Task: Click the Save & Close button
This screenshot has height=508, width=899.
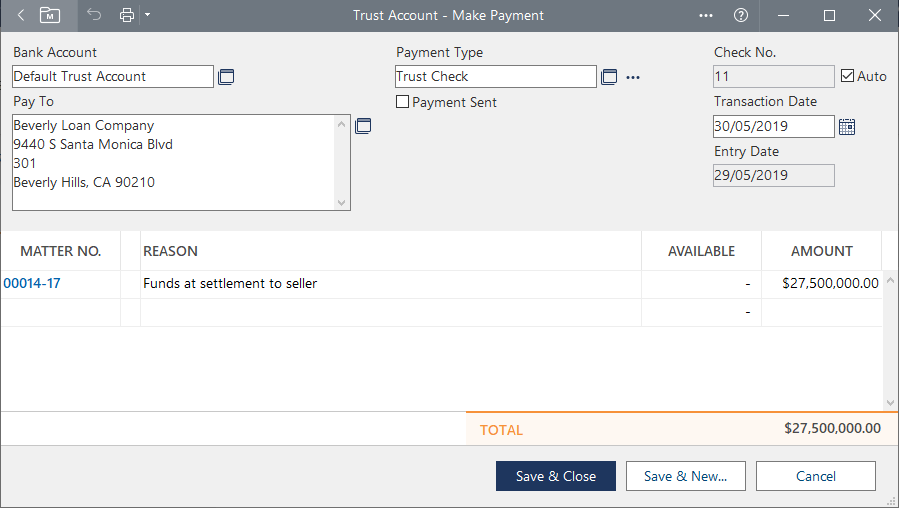Action: coord(555,476)
